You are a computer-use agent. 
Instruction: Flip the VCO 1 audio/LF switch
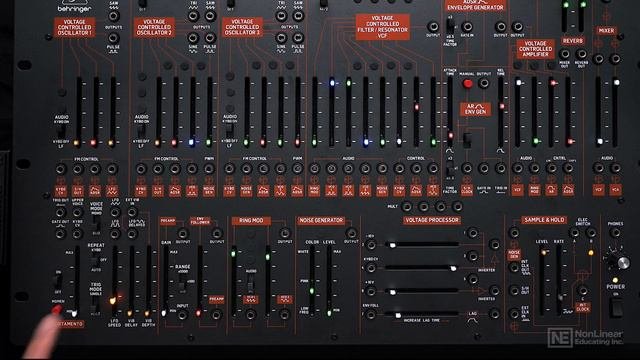point(61,131)
